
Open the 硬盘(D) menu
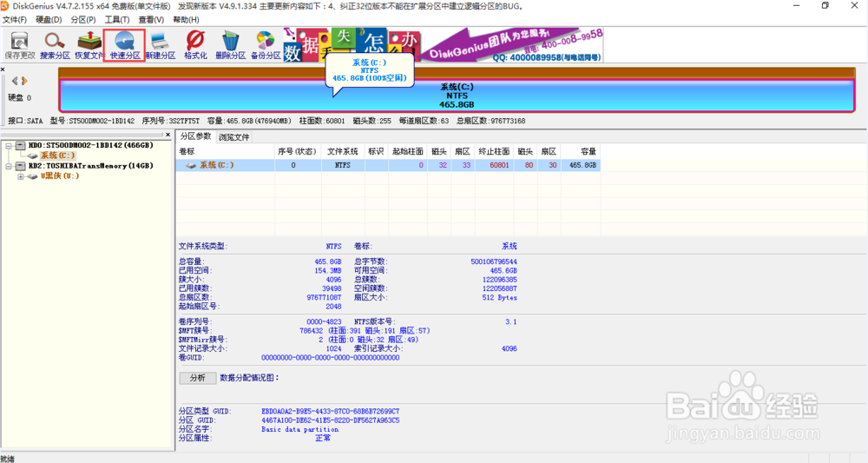point(49,19)
